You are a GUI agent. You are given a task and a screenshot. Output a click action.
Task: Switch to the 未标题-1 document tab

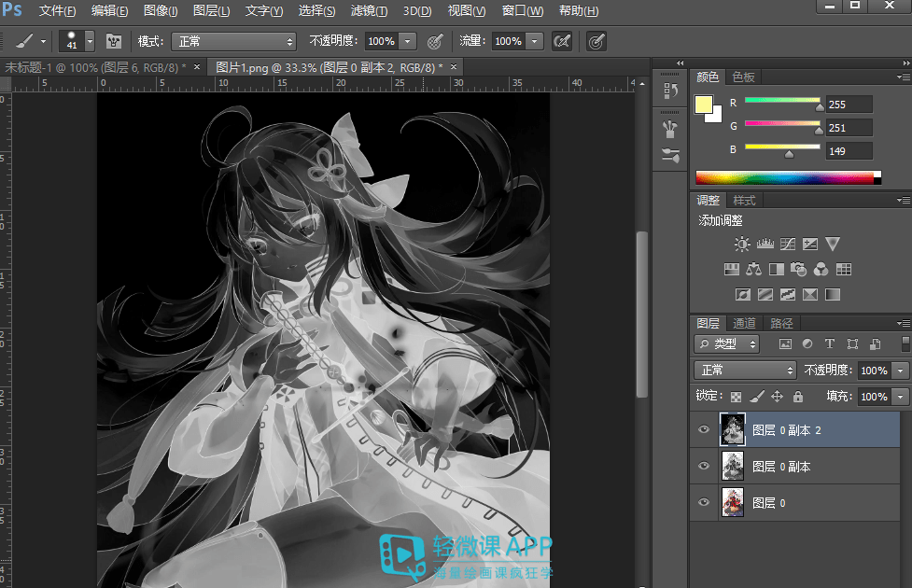point(93,67)
